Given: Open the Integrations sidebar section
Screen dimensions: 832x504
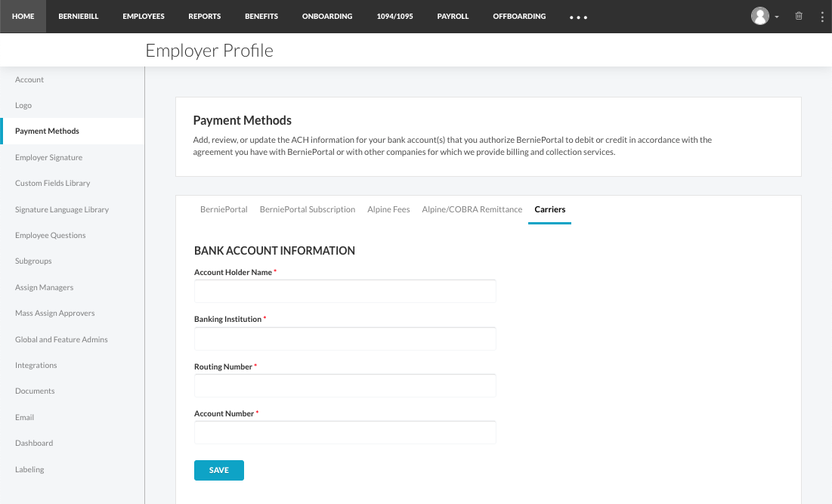Looking at the screenshot, I should coord(36,365).
